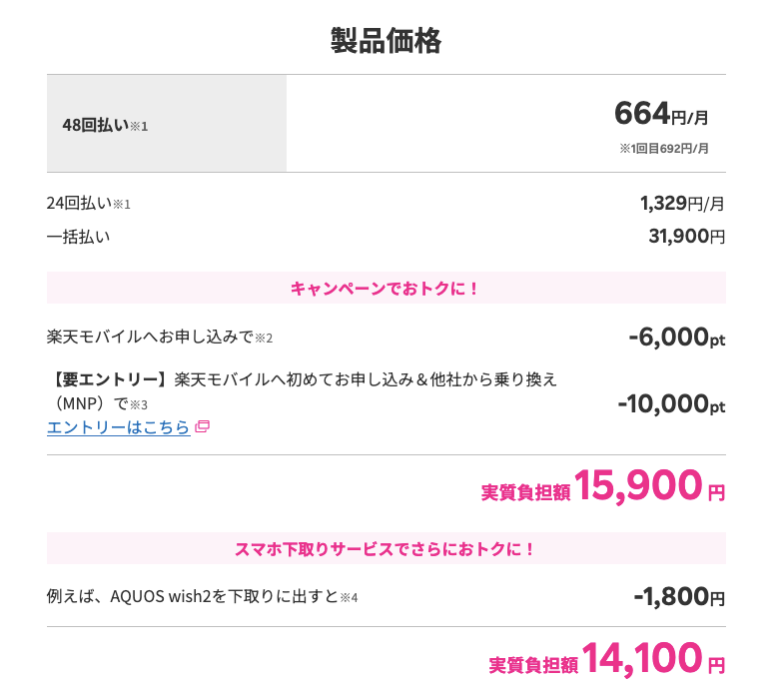
Task: Click the 664円/月 monthly price
Action: [x=661, y=114]
